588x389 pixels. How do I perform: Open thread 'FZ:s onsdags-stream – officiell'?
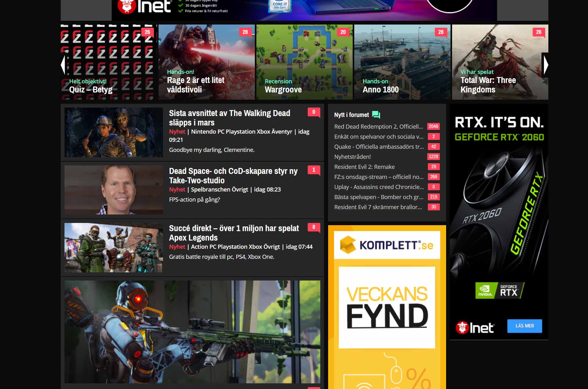pyautogui.click(x=379, y=177)
